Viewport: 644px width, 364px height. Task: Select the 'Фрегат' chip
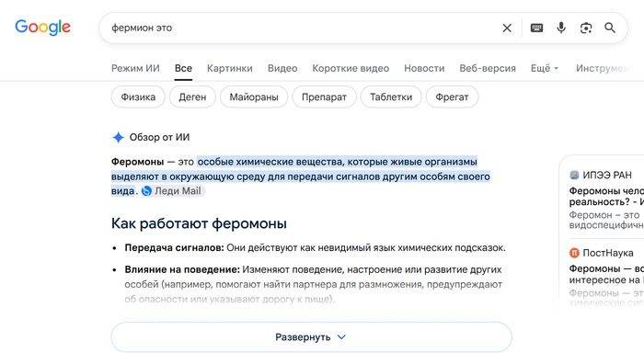point(452,97)
